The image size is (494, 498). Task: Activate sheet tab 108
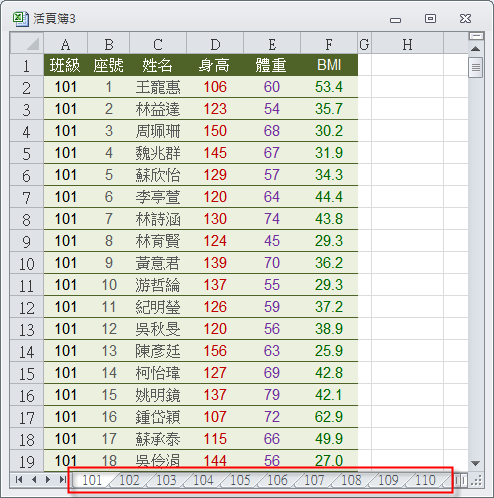(x=351, y=480)
